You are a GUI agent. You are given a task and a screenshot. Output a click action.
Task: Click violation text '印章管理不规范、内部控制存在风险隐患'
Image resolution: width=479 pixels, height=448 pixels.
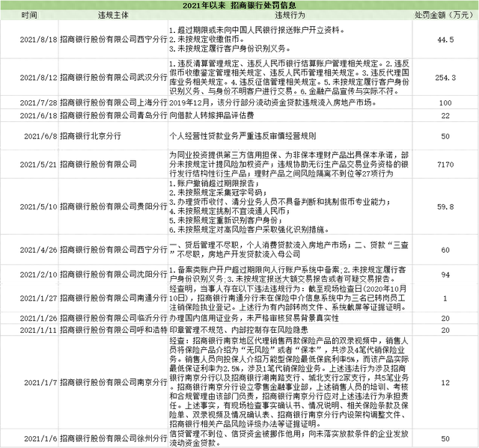point(239,330)
